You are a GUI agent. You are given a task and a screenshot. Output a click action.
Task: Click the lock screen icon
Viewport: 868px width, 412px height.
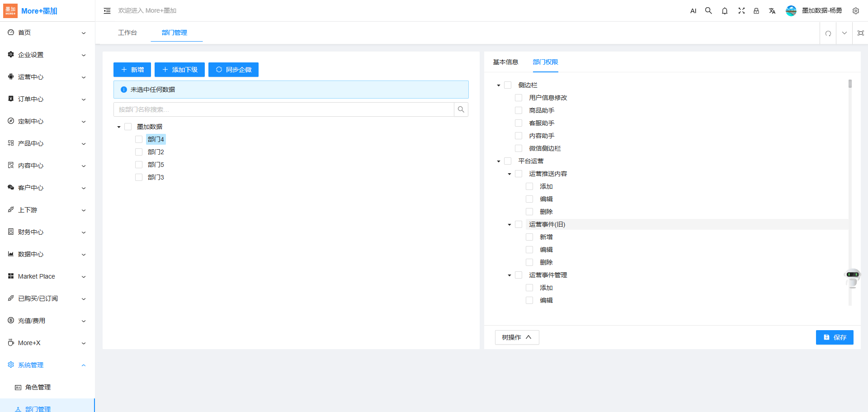[x=756, y=11]
